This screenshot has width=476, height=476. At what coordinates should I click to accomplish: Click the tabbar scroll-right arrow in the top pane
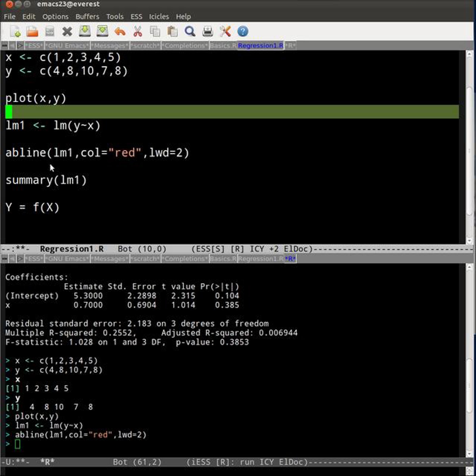pyautogui.click(x=20, y=46)
